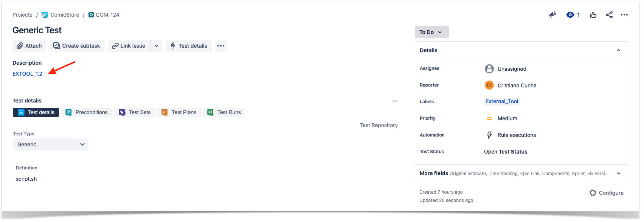Image resolution: width=644 pixels, height=222 pixels.
Task: Switch to the Preconditions tab
Action: pos(87,112)
